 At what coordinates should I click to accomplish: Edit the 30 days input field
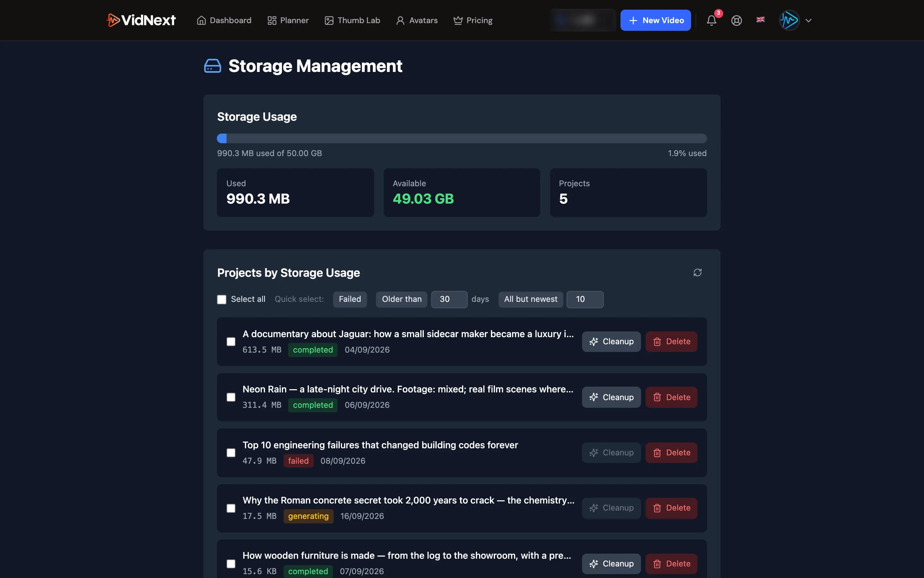tap(449, 299)
